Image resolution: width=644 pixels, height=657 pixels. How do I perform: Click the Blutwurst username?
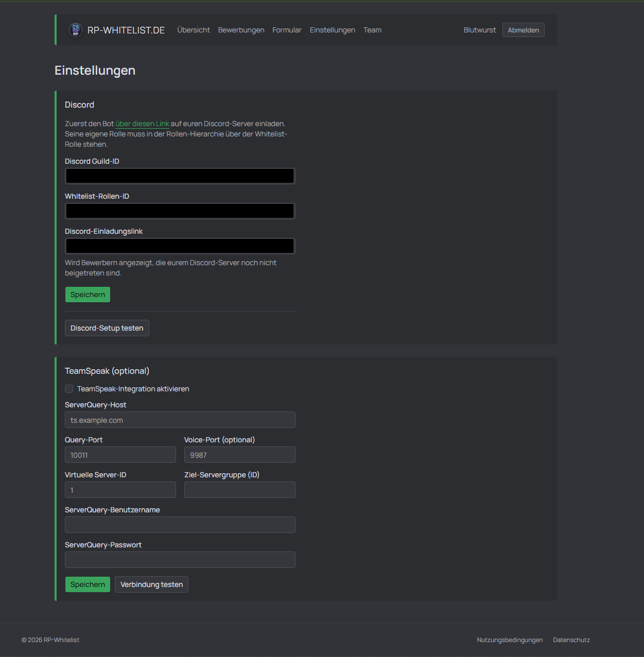coord(480,30)
